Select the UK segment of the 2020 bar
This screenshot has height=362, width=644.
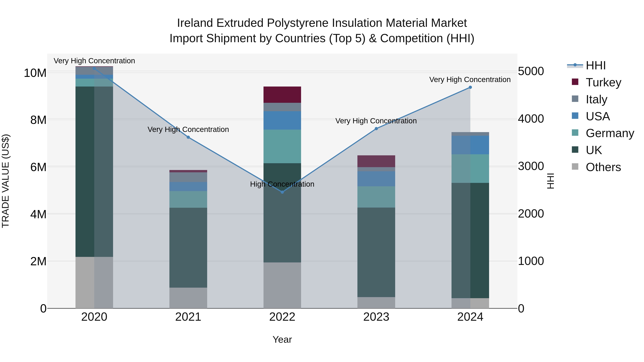tap(94, 172)
